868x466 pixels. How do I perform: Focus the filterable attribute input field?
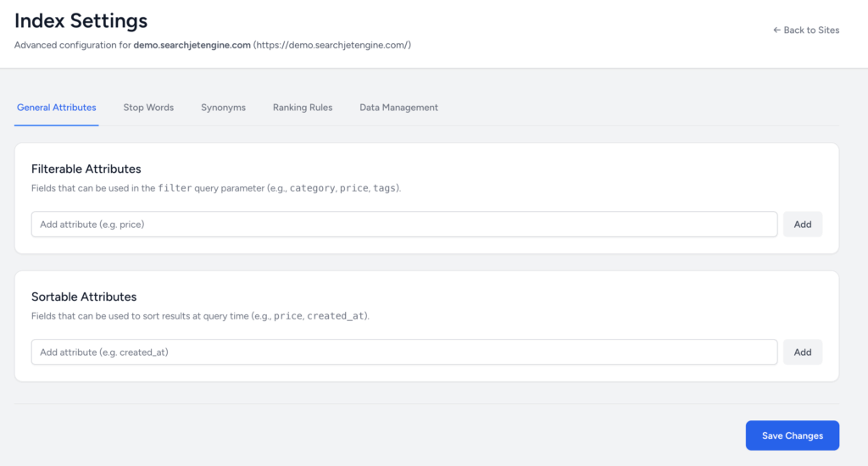coord(403,225)
